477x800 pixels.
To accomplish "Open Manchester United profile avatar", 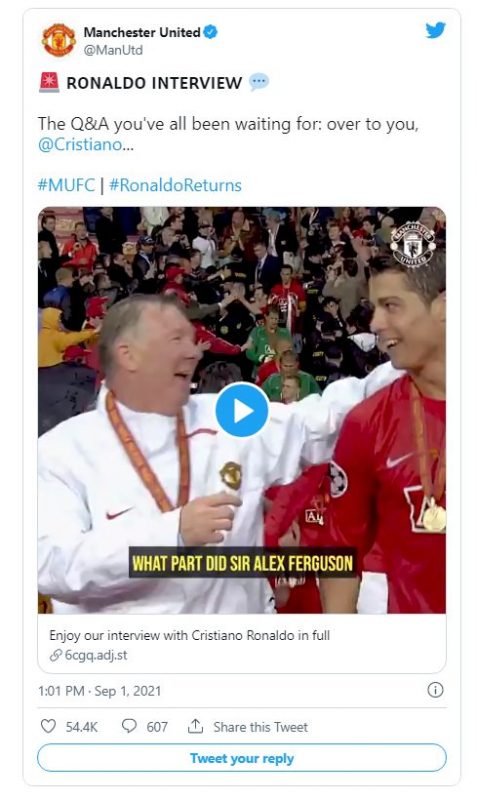I will 59,40.
